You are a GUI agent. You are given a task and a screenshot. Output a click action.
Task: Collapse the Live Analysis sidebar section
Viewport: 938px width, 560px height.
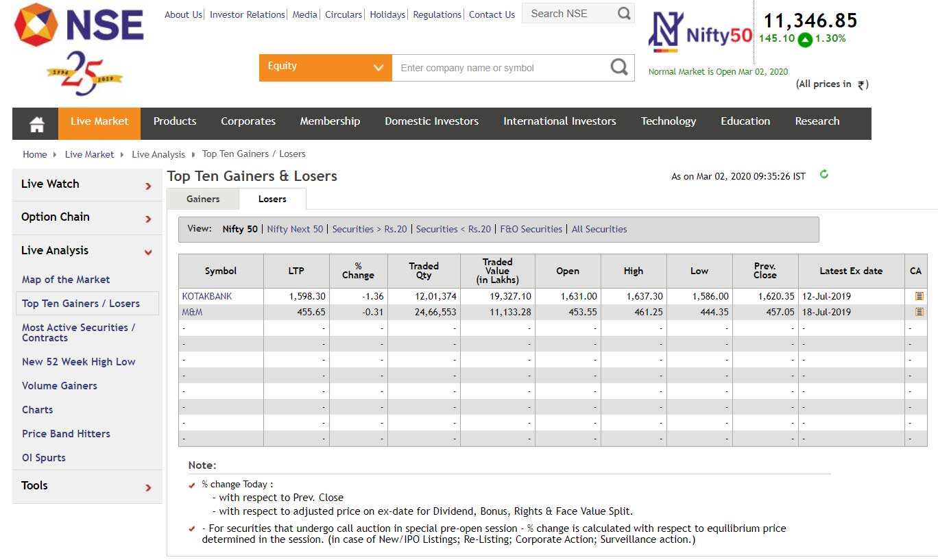tap(87, 251)
